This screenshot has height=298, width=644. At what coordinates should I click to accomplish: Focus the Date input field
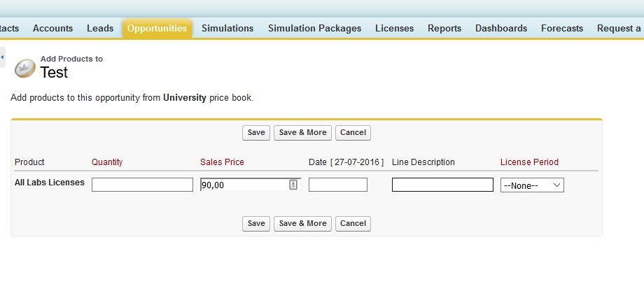pos(337,185)
